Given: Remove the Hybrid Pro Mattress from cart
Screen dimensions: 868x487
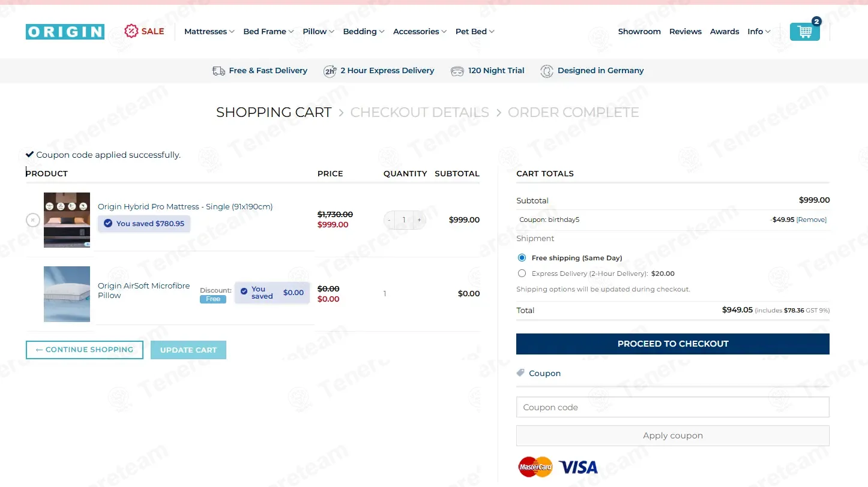Looking at the screenshot, I should (x=33, y=220).
